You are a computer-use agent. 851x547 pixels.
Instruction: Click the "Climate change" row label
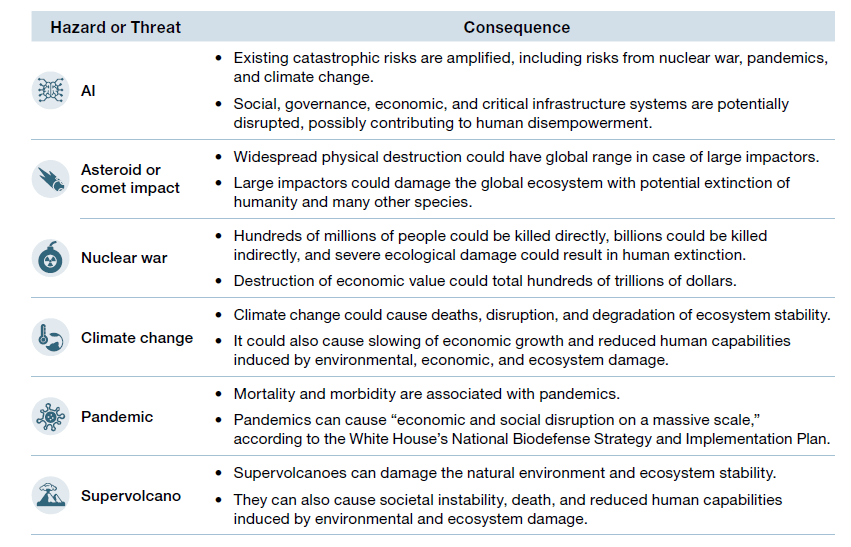pos(137,337)
